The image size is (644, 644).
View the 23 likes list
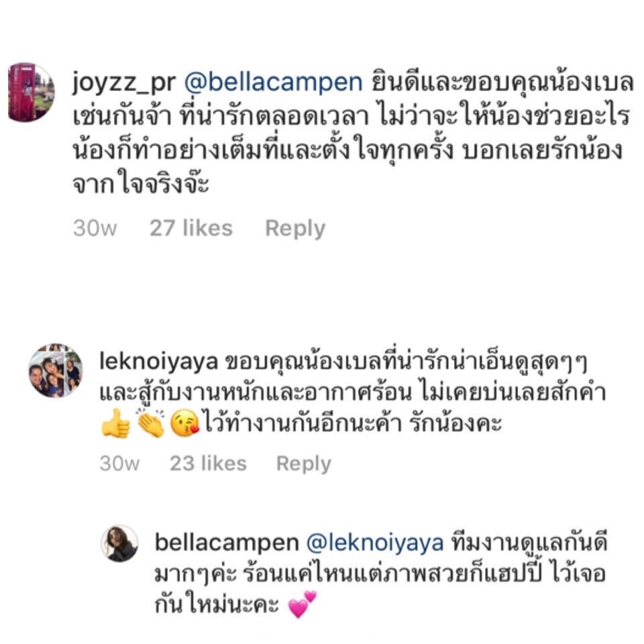[208, 464]
